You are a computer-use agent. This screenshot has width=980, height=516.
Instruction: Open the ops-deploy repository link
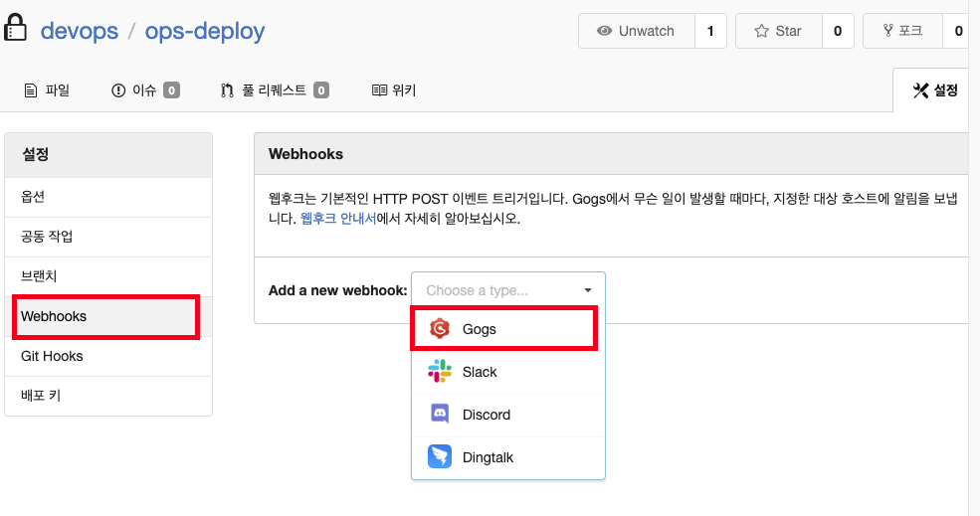pyautogui.click(x=205, y=31)
